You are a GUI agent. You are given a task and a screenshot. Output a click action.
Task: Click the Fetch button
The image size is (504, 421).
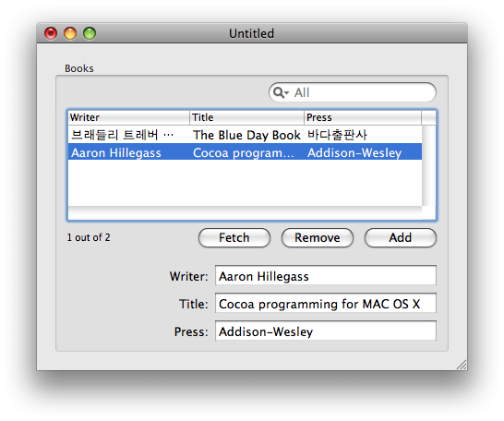coord(234,238)
